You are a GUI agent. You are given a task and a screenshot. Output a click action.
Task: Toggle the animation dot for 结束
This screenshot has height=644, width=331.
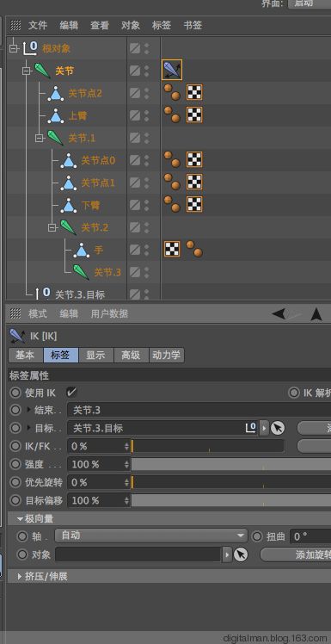coord(15,410)
